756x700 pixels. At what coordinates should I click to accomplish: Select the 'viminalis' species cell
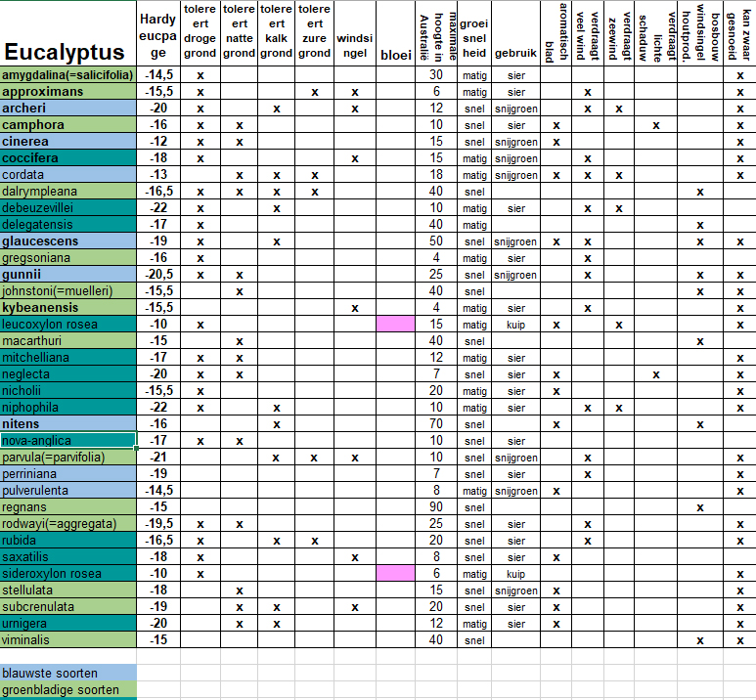(x=68, y=640)
